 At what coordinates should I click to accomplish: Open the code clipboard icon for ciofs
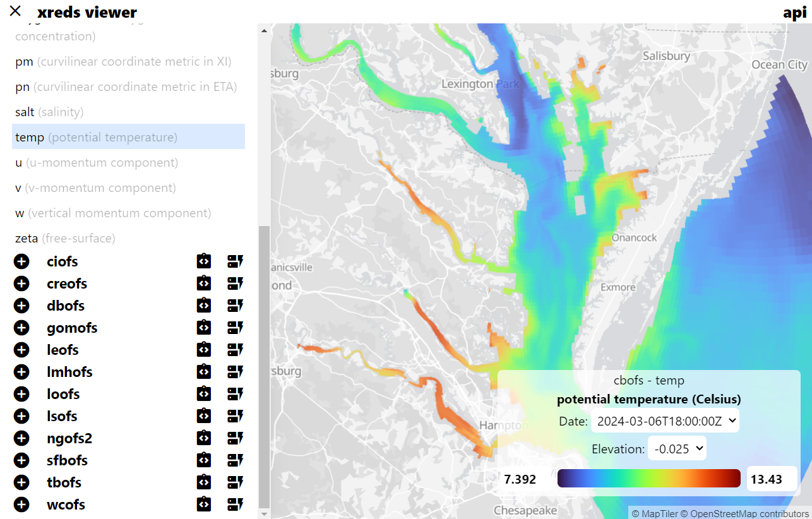tap(203, 261)
